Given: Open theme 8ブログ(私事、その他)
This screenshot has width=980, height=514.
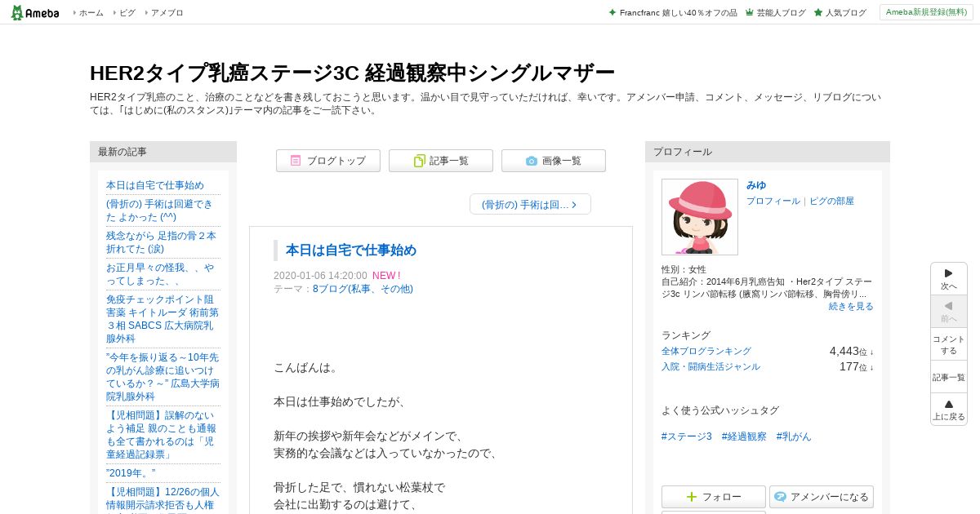Looking at the screenshot, I should click(x=363, y=289).
